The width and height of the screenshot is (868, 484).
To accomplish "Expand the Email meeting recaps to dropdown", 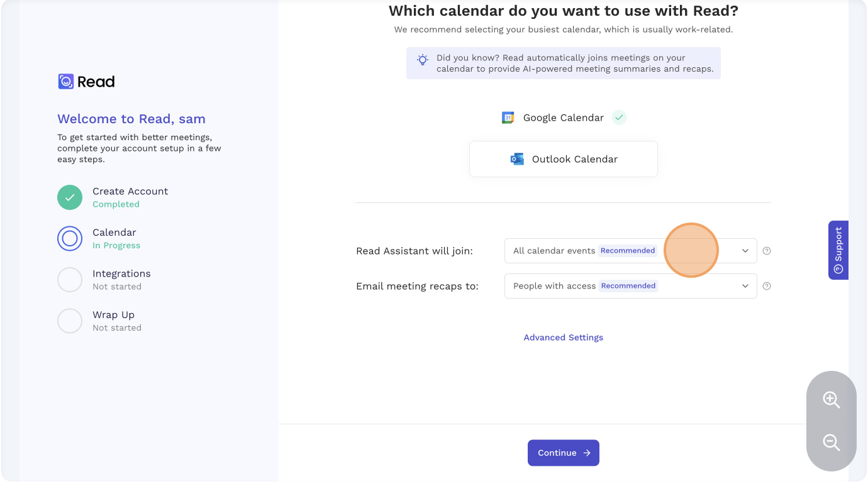I will tap(630, 286).
